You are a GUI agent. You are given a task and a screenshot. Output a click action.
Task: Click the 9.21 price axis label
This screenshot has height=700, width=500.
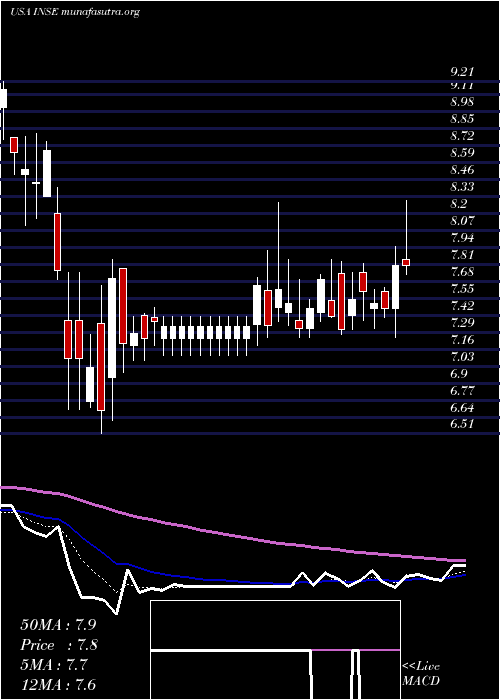[462, 71]
